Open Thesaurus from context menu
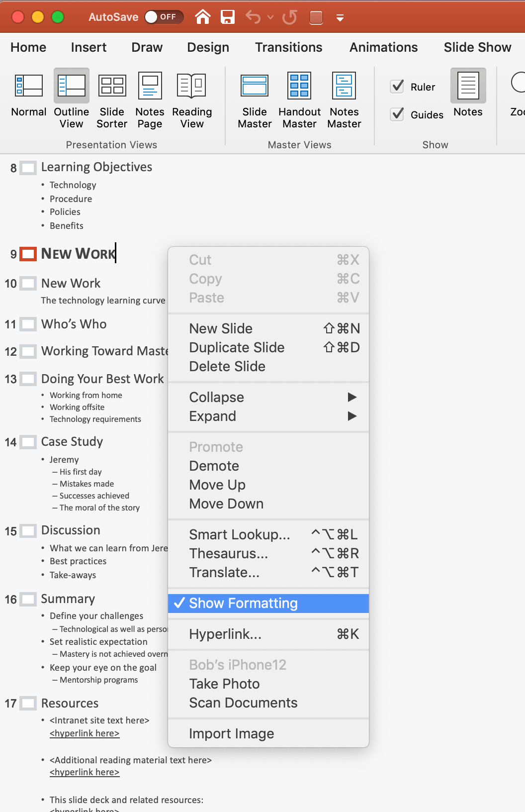This screenshot has height=812, width=525. click(268, 553)
